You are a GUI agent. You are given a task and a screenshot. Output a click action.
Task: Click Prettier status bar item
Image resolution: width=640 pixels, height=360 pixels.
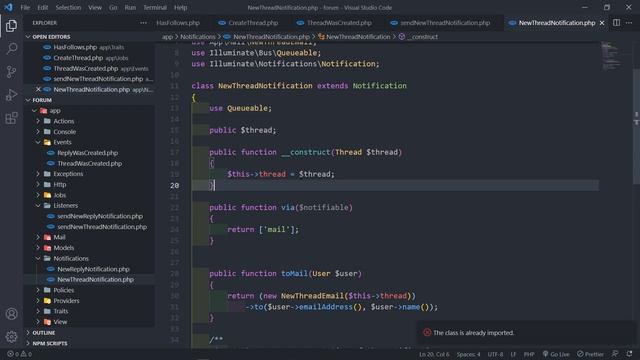click(x=590, y=354)
